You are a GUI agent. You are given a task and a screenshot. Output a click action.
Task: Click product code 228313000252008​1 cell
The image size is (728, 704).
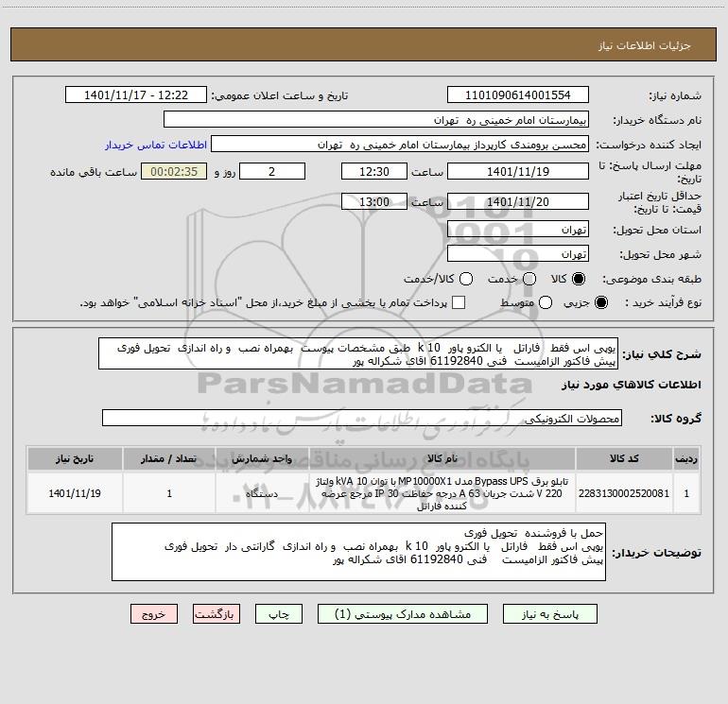tap(624, 493)
